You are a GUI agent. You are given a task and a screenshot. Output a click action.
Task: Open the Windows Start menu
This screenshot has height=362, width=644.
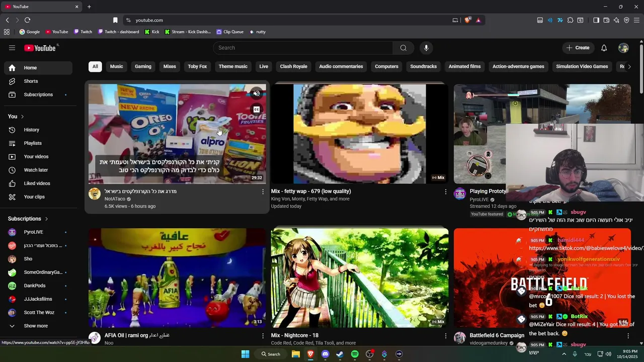pyautogui.click(x=245, y=354)
